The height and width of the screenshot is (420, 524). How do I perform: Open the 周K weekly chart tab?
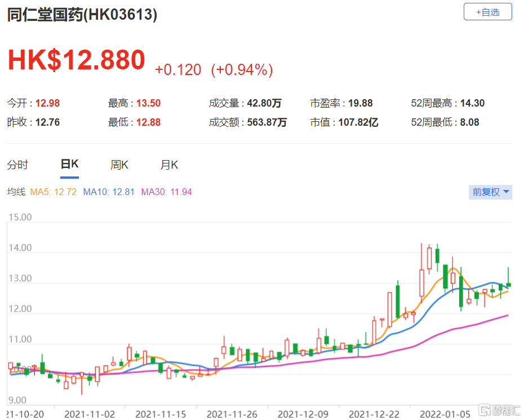[119, 165]
